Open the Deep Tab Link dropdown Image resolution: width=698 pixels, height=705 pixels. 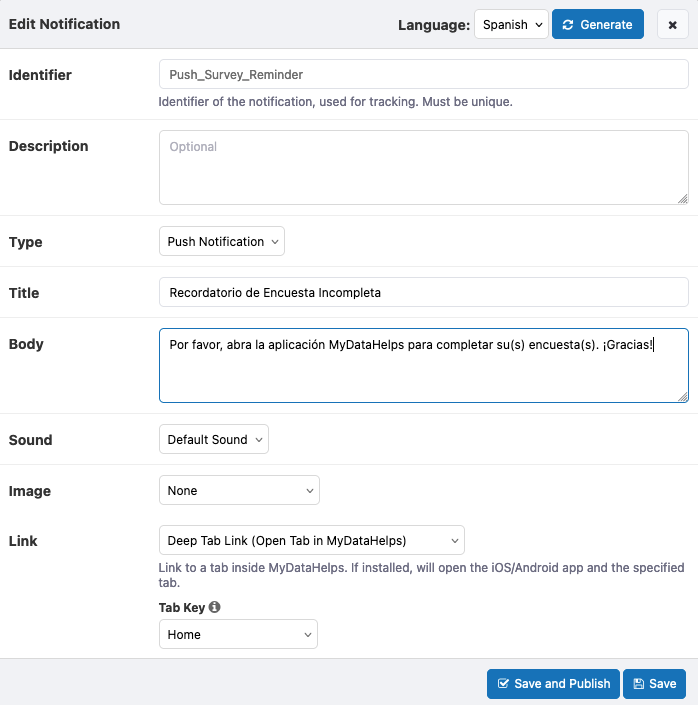click(311, 541)
